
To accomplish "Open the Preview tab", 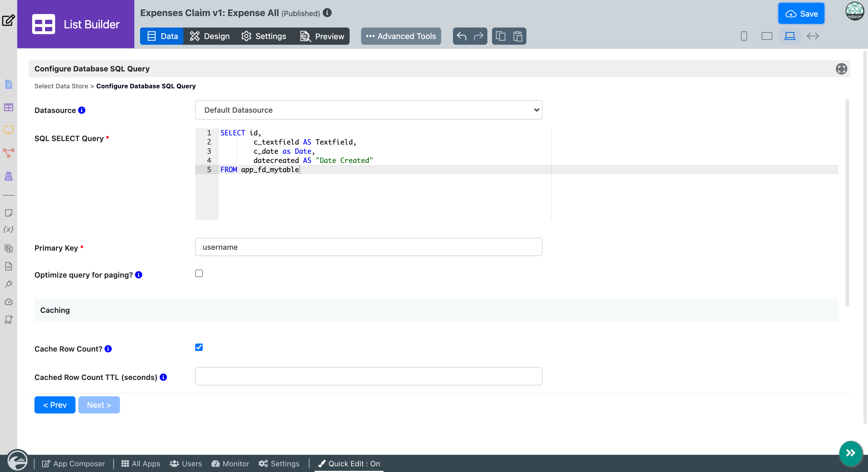I will click(322, 36).
